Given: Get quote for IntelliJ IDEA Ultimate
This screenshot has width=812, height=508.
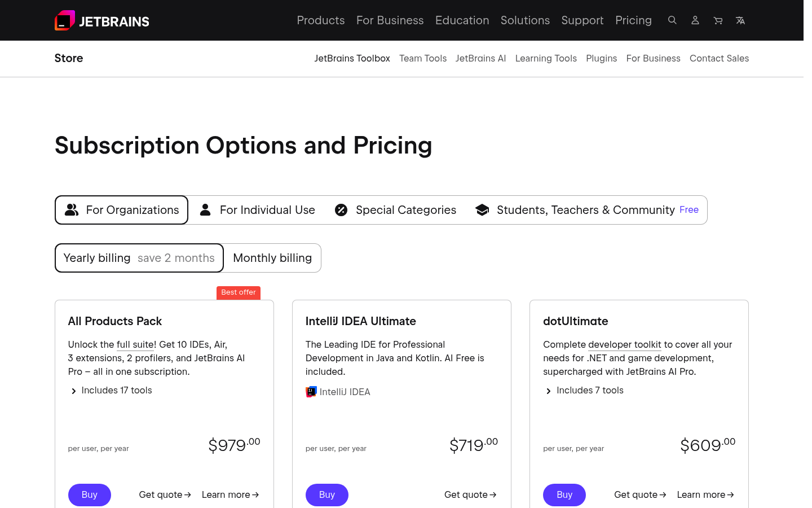Looking at the screenshot, I should tap(471, 495).
